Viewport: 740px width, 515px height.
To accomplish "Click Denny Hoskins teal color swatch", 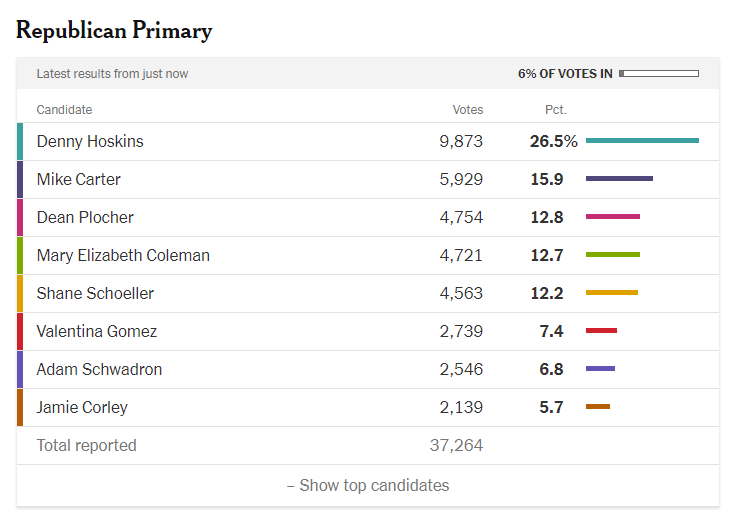I will pyautogui.click(x=20, y=142).
